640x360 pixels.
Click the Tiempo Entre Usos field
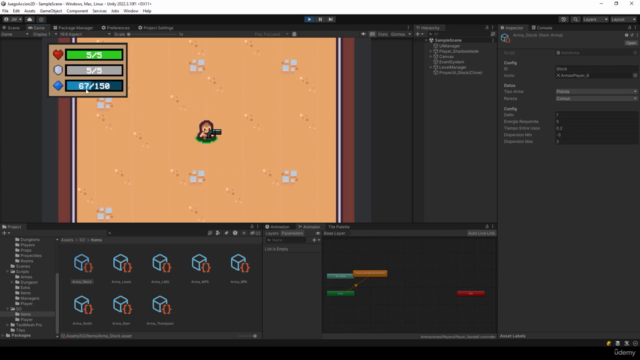pos(596,128)
